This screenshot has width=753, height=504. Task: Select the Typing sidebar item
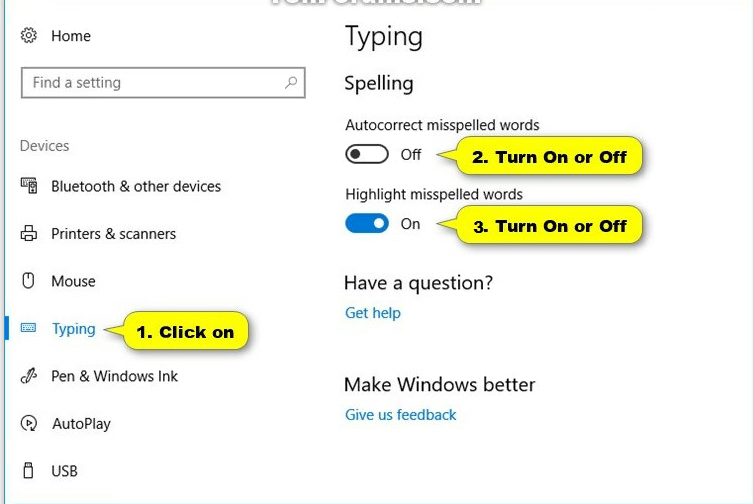click(73, 329)
